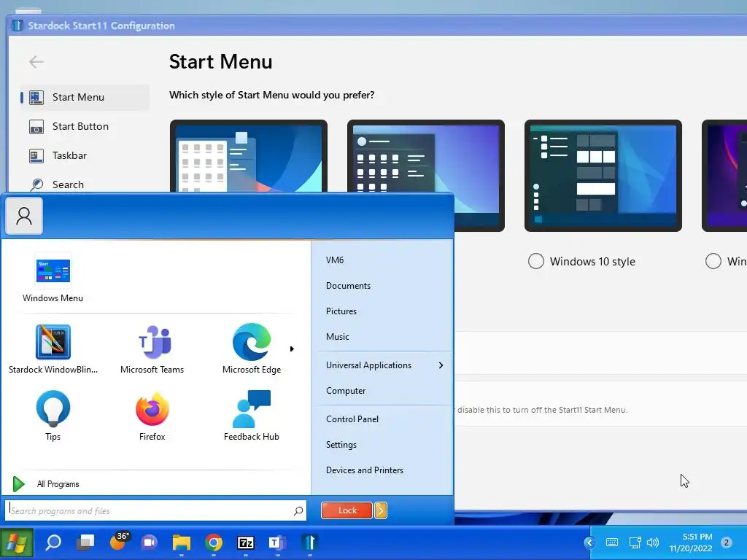747x560 pixels.
Task: Open Microsoft Teams from the taskbar
Action: (277, 542)
